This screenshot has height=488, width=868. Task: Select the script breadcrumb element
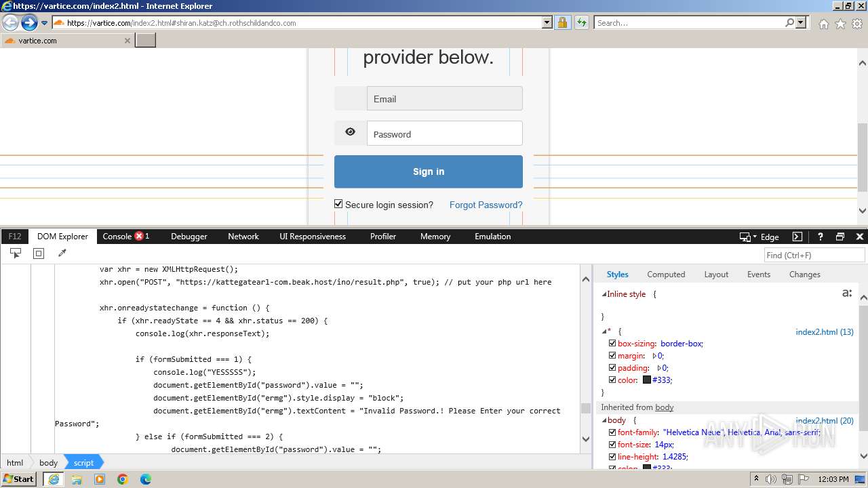(84, 462)
